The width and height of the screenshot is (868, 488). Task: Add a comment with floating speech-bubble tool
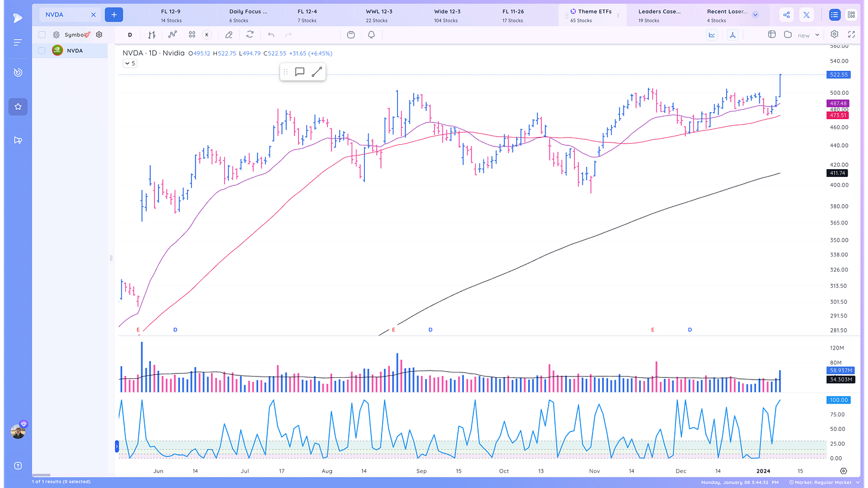click(x=300, y=72)
